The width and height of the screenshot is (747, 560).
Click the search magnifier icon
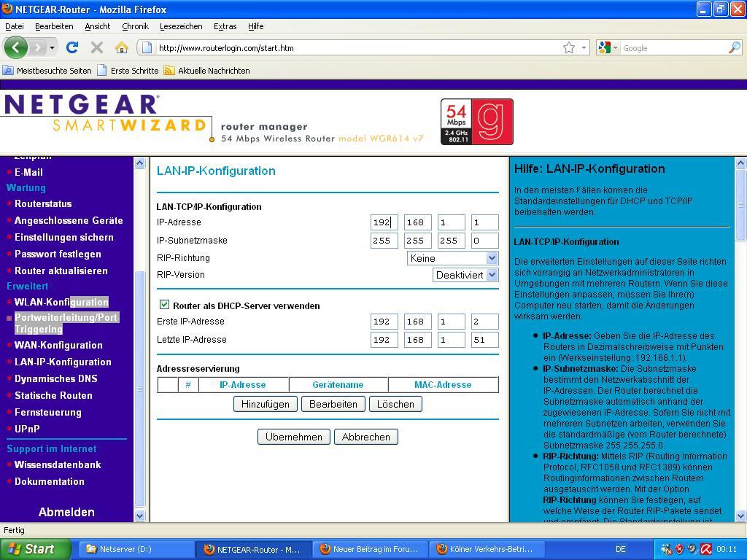(x=735, y=47)
